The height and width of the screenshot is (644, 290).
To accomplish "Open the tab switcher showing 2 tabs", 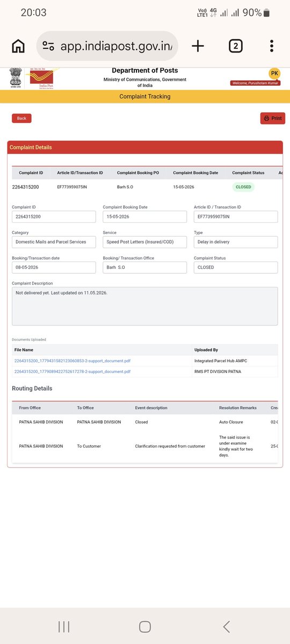I will coord(235,46).
